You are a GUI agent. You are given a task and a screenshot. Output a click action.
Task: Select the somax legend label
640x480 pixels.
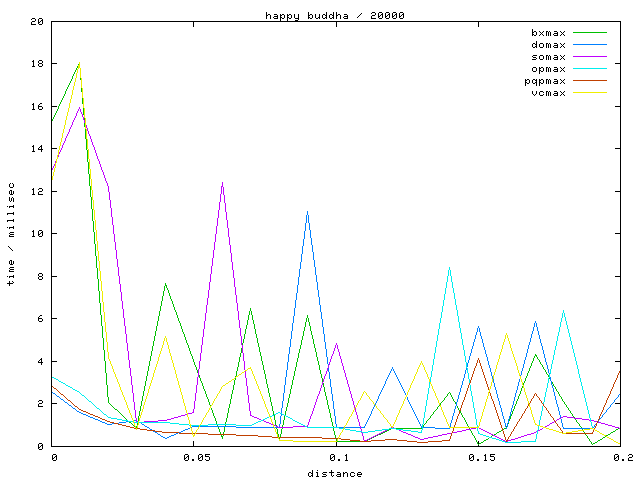pos(548,57)
